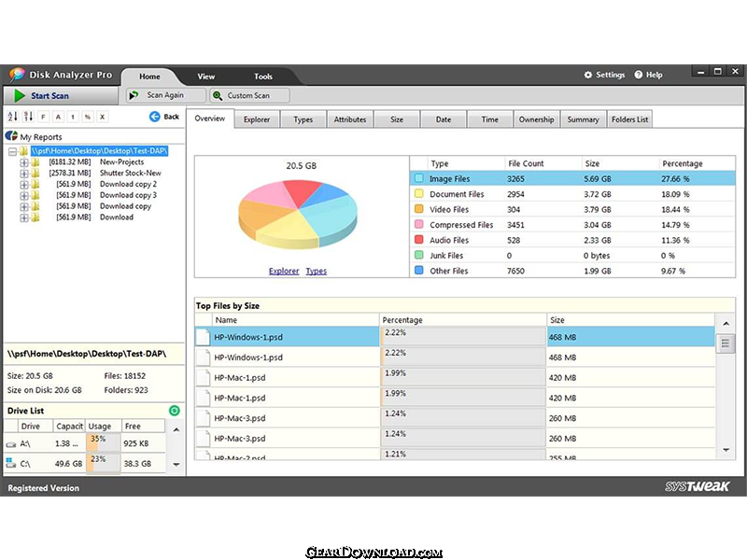Click the file icon of the first HP-Windows-1.psd
The height and width of the screenshot is (560, 747).
click(x=203, y=337)
